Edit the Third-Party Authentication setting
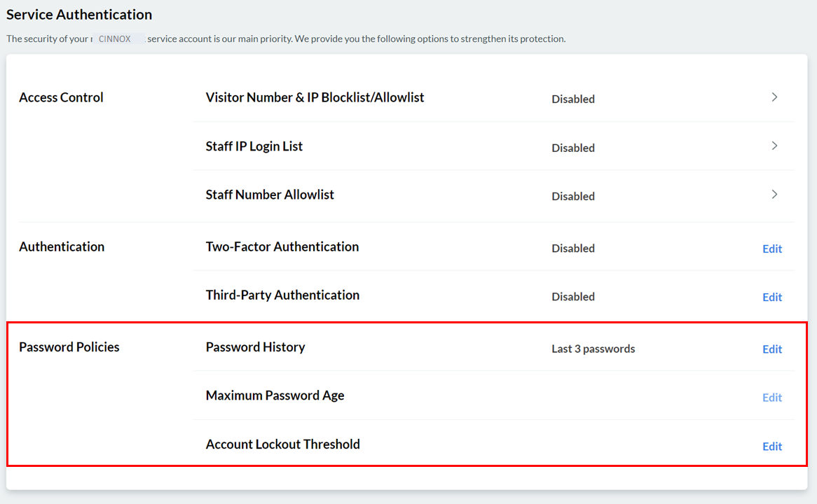Screen dimensions: 817x504 click(772, 297)
